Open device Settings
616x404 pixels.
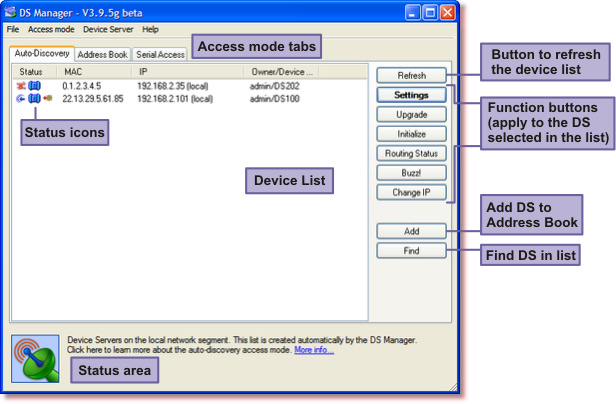coord(411,95)
